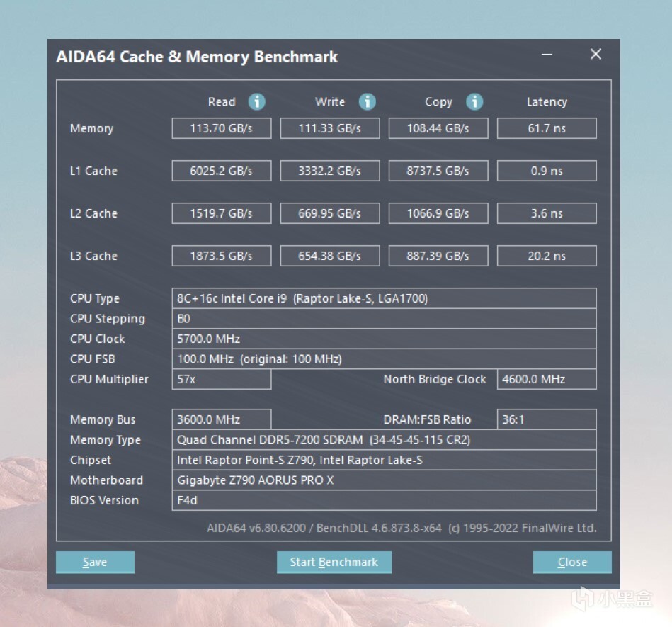Click L1 Cache copy value 8737.5 GB/s
The width and height of the screenshot is (672, 627).
438,171
